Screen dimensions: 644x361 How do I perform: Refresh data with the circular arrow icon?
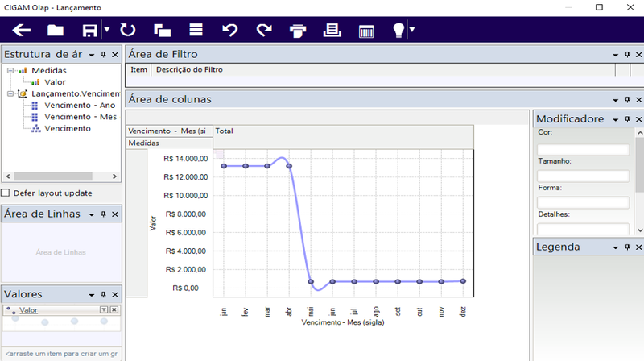[x=128, y=30]
